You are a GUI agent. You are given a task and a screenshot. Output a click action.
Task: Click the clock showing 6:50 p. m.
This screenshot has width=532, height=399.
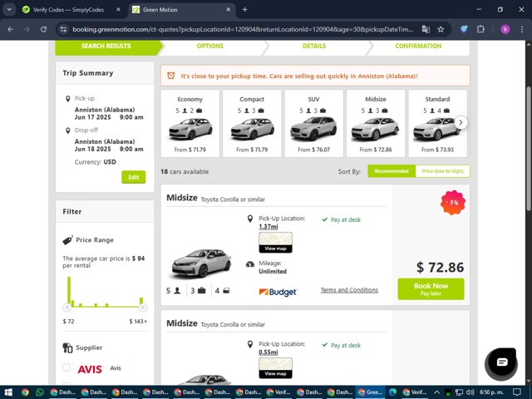tap(491, 392)
